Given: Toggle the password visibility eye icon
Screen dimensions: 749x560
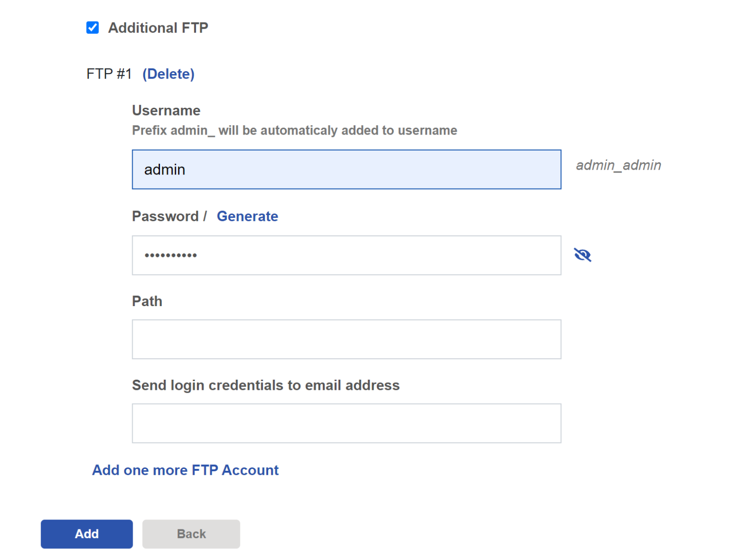Looking at the screenshot, I should tap(582, 255).
